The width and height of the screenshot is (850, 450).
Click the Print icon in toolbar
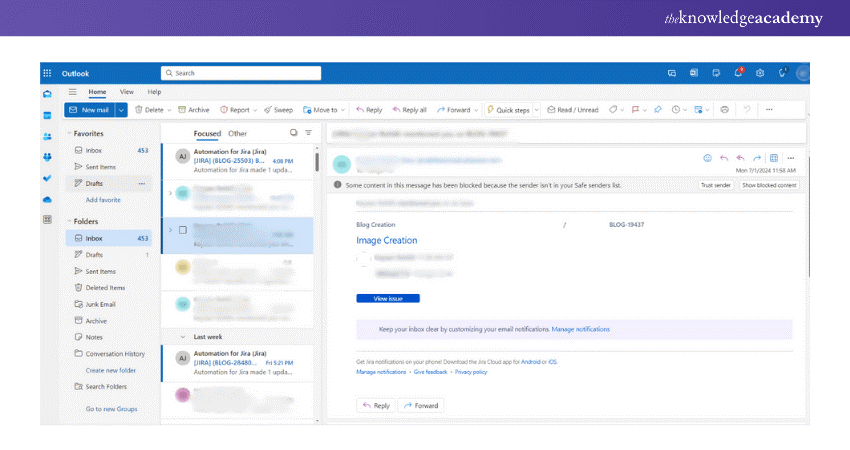[724, 110]
